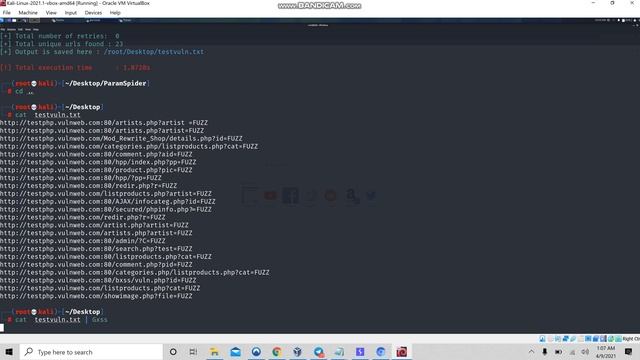
Task: Show hidden system tray icons chevron
Action: point(531,351)
